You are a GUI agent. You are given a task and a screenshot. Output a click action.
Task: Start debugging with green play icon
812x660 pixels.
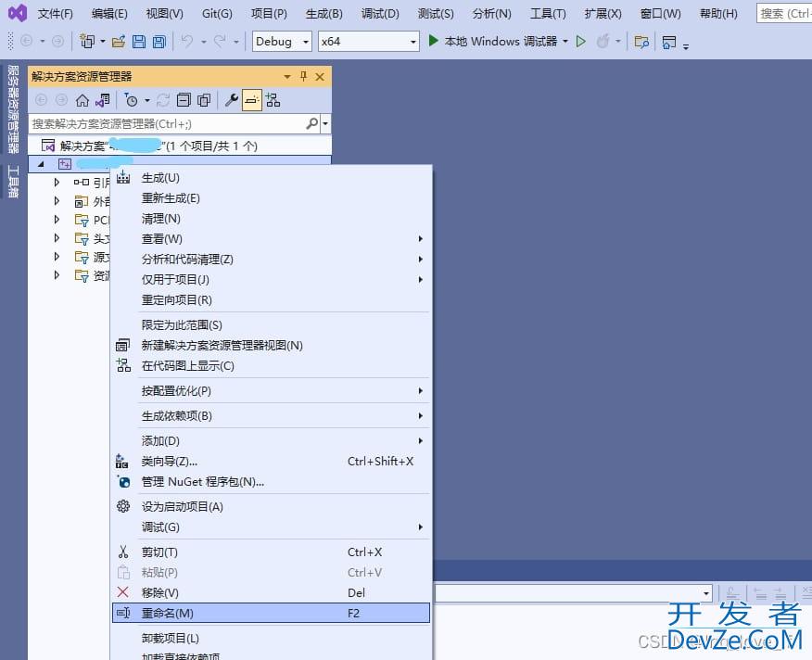tap(434, 41)
